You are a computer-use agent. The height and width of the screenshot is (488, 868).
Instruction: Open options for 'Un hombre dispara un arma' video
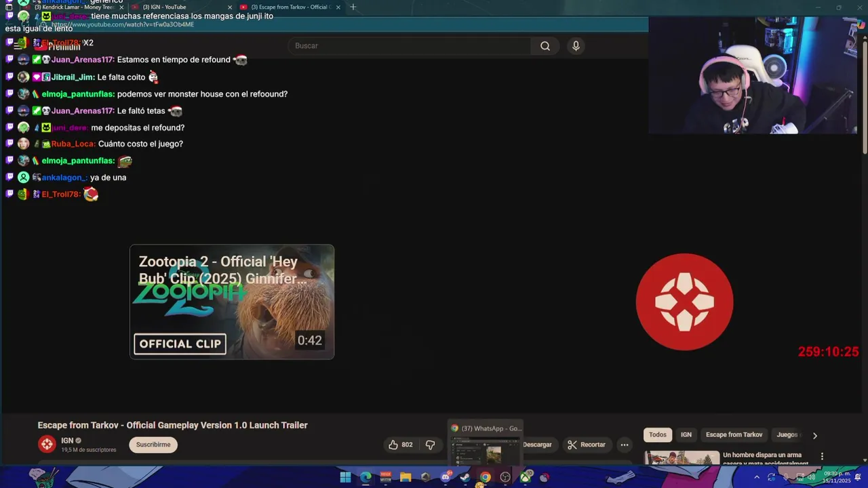(822, 456)
